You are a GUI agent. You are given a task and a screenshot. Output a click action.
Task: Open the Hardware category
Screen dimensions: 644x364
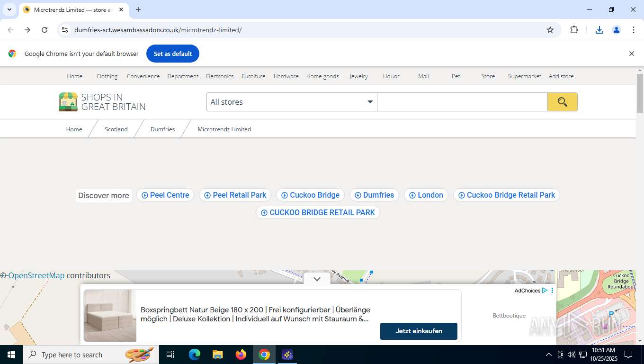[x=286, y=76]
